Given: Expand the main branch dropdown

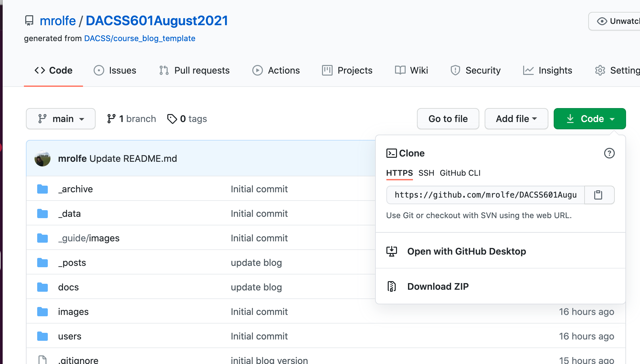Looking at the screenshot, I should point(61,119).
